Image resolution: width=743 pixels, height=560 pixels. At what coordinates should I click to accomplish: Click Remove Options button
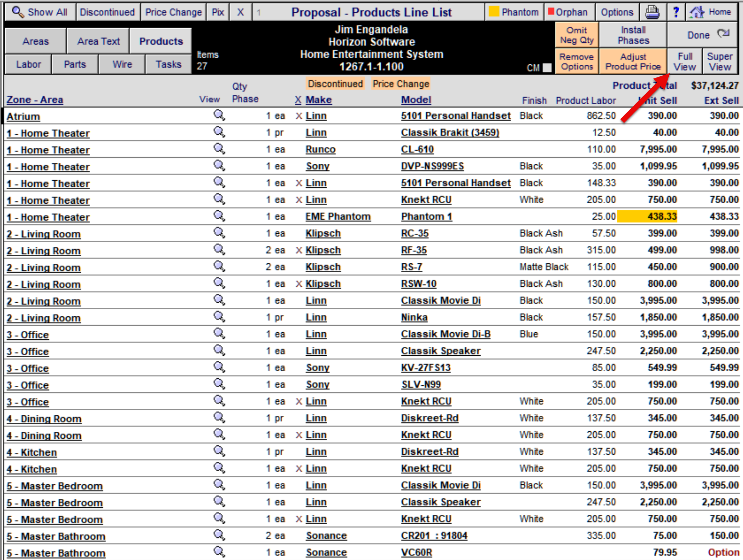pyautogui.click(x=577, y=62)
